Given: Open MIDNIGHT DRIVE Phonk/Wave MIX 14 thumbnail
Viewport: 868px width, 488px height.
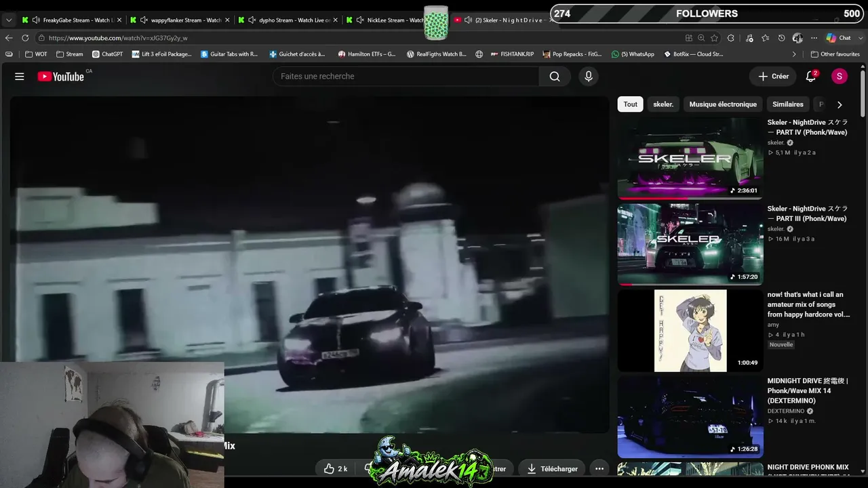Looking at the screenshot, I should (x=690, y=417).
